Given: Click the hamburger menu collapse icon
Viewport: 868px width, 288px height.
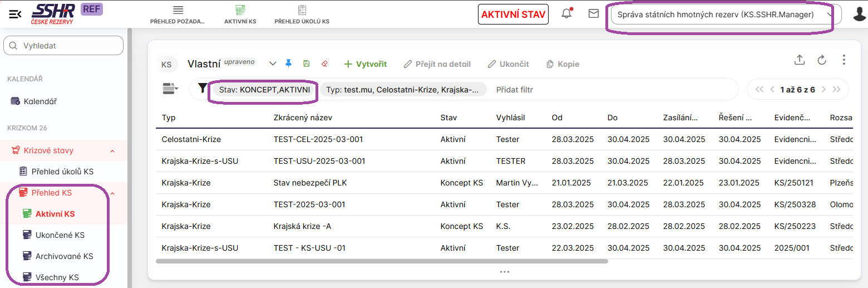Looking at the screenshot, I should click(x=15, y=14).
